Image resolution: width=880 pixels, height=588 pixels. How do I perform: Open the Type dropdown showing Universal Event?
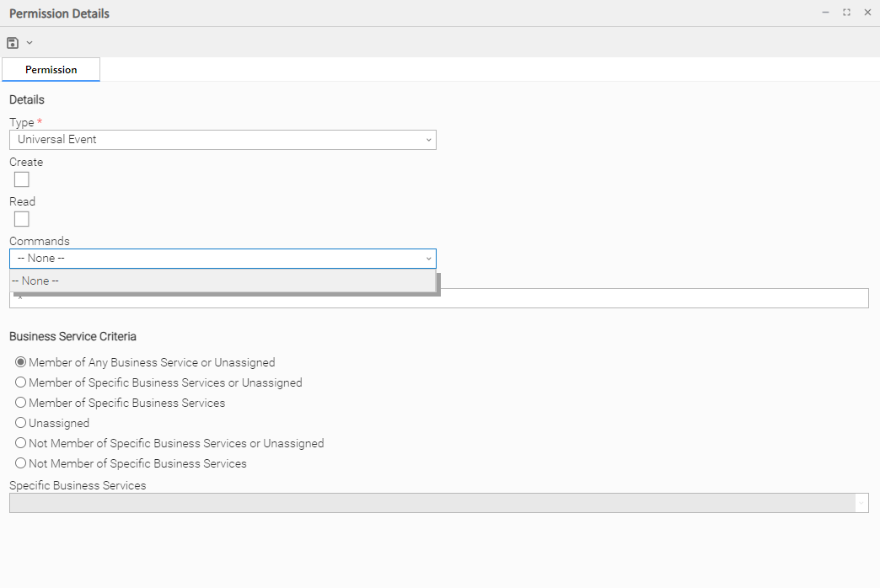[223, 140]
